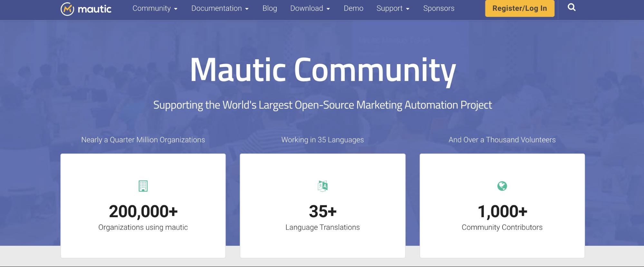Click 'Community Contributors' caption

click(x=502, y=227)
